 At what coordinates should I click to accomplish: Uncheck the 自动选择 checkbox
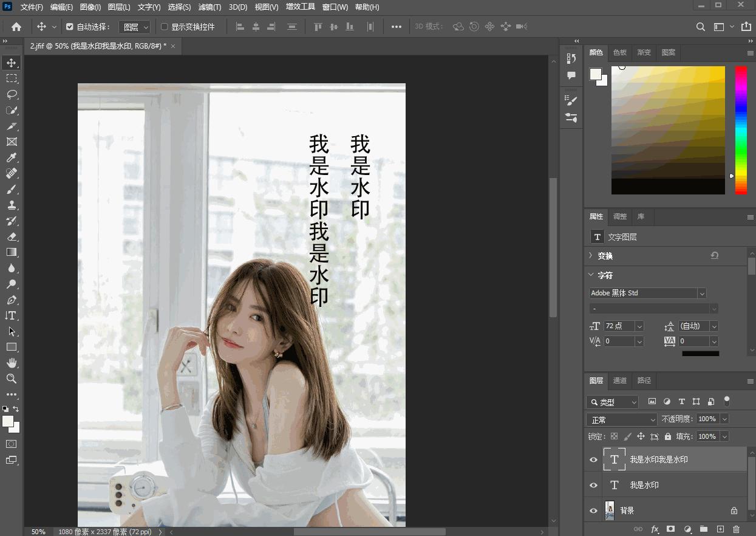[70, 27]
